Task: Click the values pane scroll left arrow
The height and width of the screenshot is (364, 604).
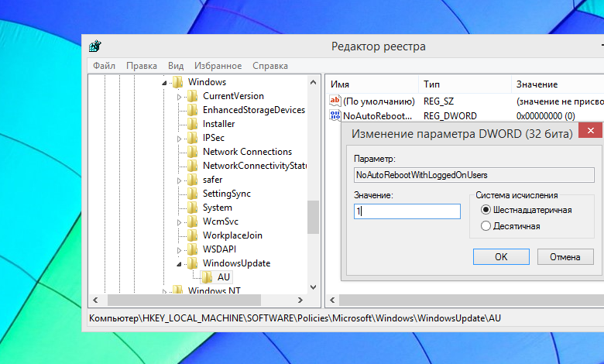Action: pyautogui.click(x=332, y=300)
